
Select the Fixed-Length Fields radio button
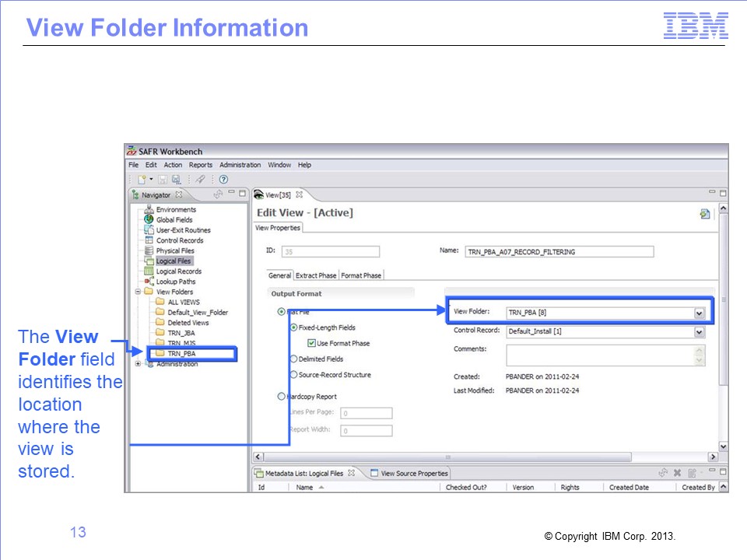tap(294, 327)
